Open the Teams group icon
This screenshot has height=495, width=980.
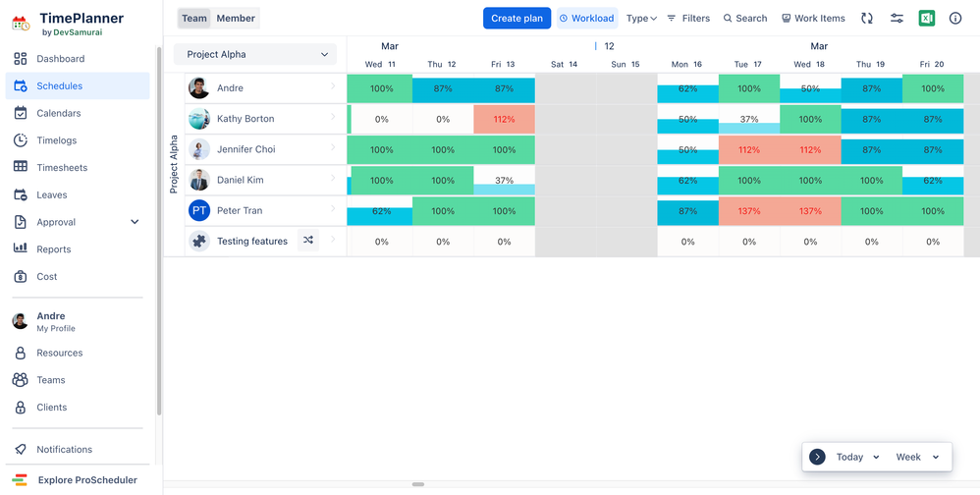coord(20,380)
